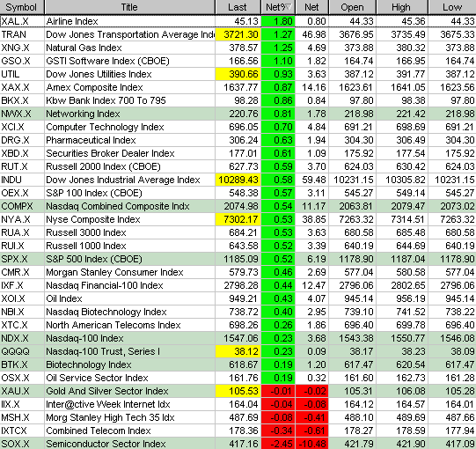
Task: Select the Networking Index row
Action: coord(238,114)
